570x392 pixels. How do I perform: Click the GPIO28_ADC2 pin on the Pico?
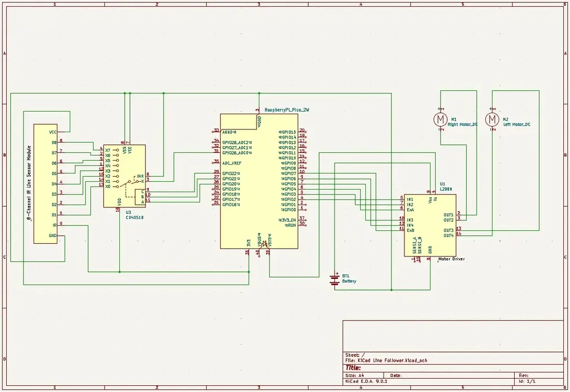point(236,142)
